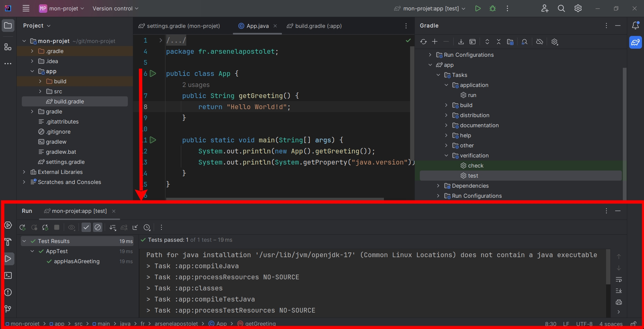Download sources in Gradle toolbar

pos(461,42)
